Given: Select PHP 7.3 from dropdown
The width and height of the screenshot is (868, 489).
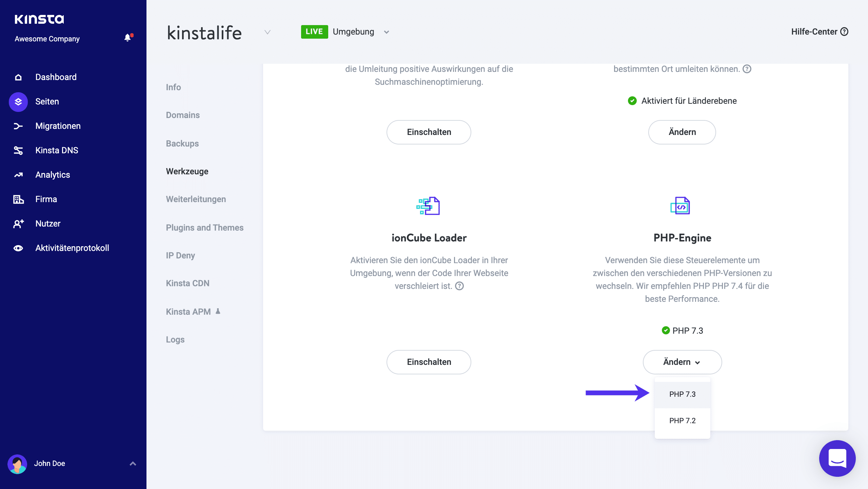Looking at the screenshot, I should (682, 394).
